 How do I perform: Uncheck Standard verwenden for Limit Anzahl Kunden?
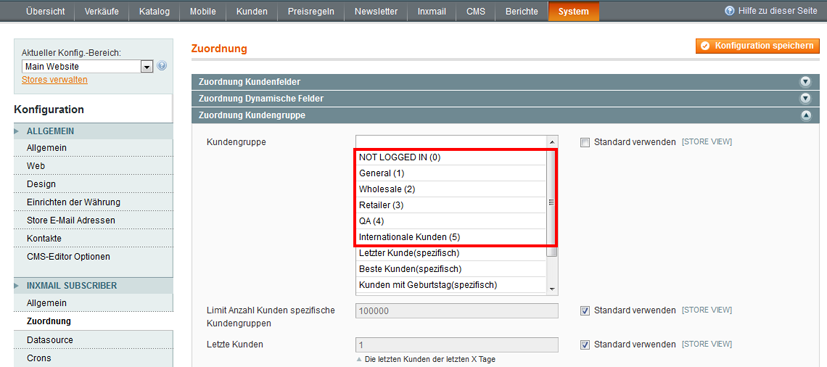click(584, 311)
